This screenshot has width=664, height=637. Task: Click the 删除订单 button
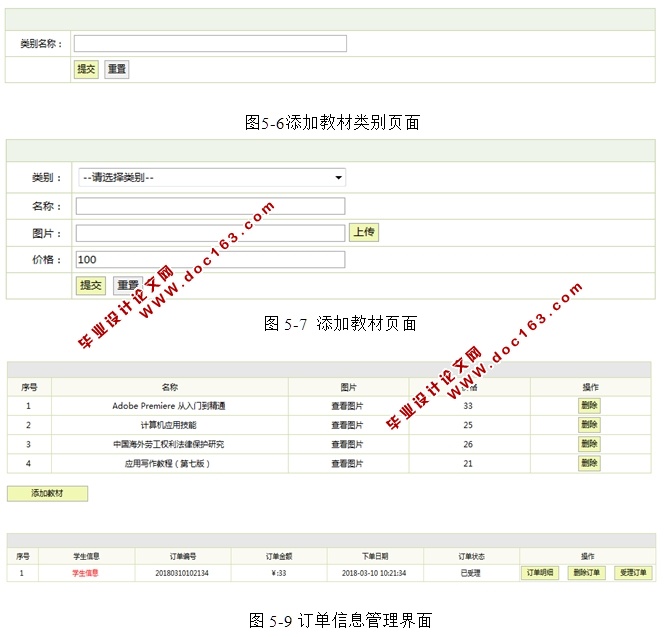587,573
